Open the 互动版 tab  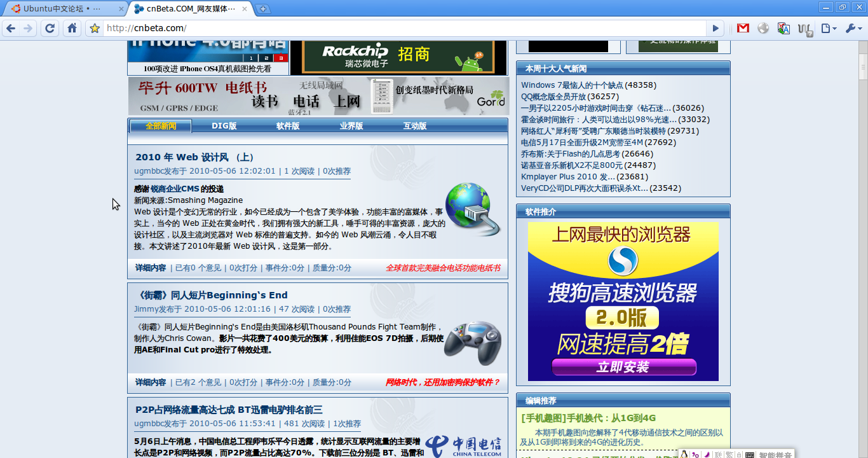coord(414,126)
